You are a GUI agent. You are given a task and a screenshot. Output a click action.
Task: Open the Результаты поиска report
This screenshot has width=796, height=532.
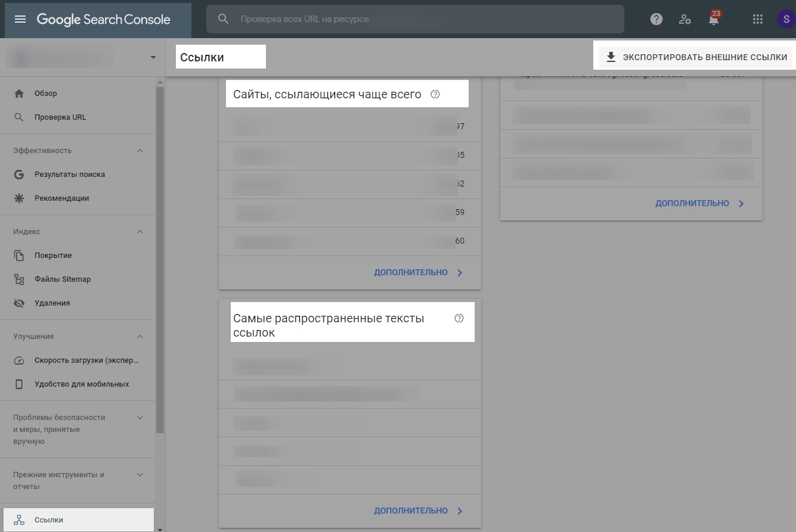78,175
